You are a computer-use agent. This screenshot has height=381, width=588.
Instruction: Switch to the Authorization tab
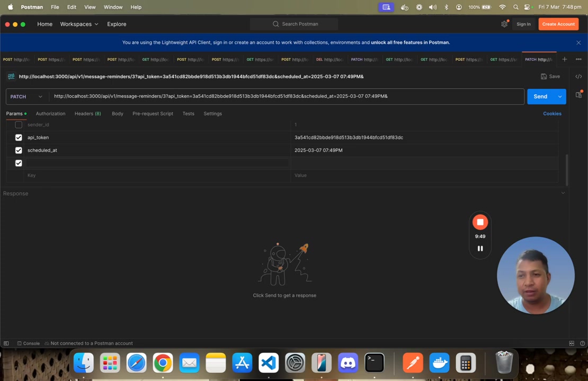pos(50,114)
